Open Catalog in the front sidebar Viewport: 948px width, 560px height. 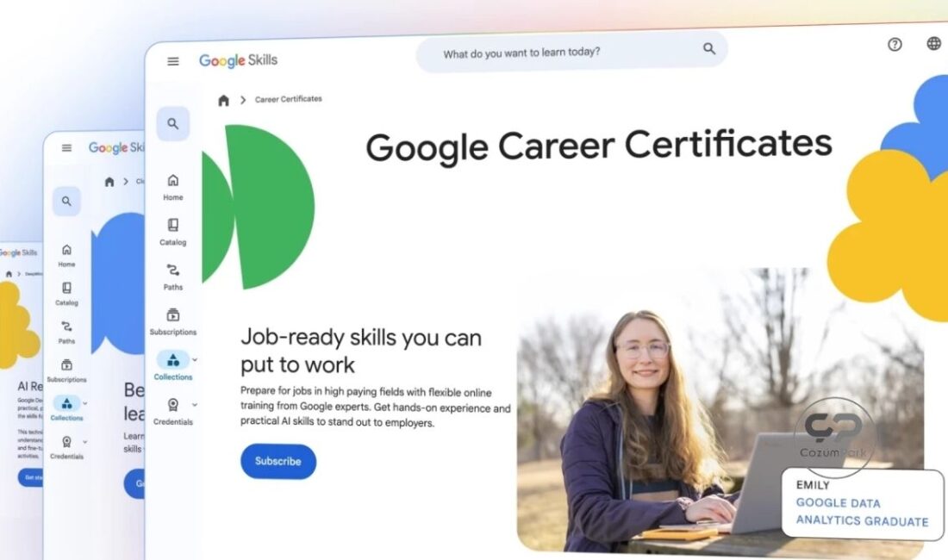[173, 232]
